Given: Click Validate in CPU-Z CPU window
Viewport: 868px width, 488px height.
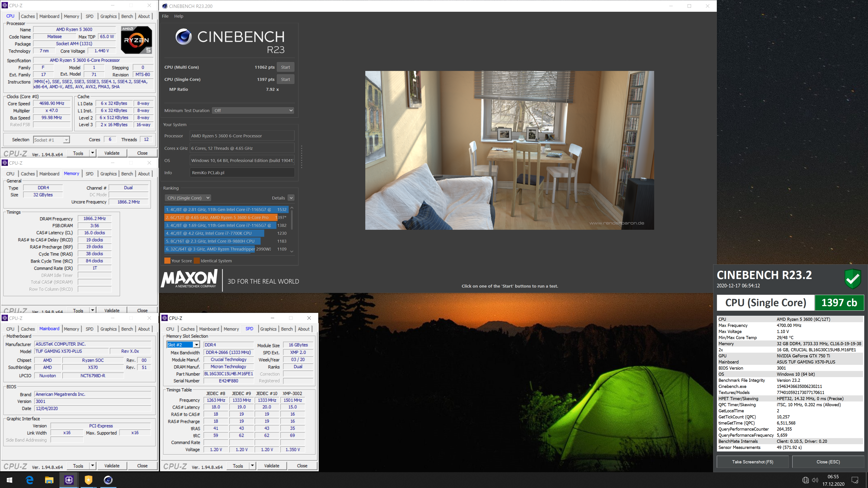Looking at the screenshot, I should point(112,153).
